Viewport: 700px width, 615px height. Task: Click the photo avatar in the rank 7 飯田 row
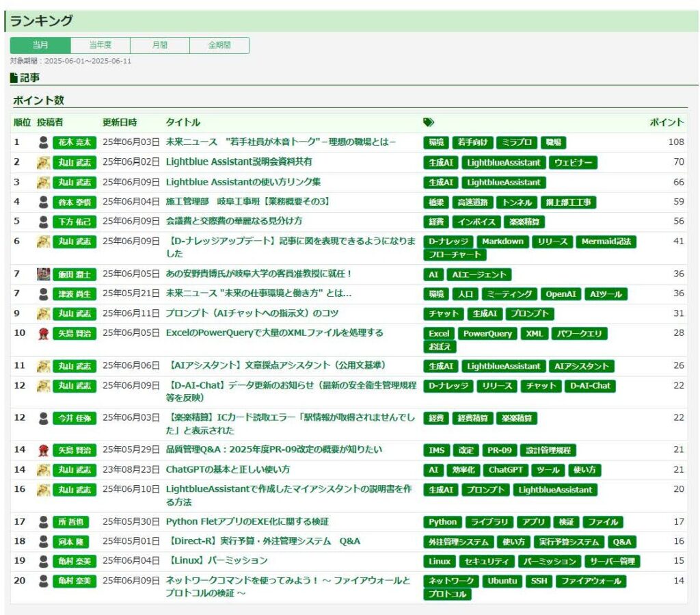(x=44, y=274)
